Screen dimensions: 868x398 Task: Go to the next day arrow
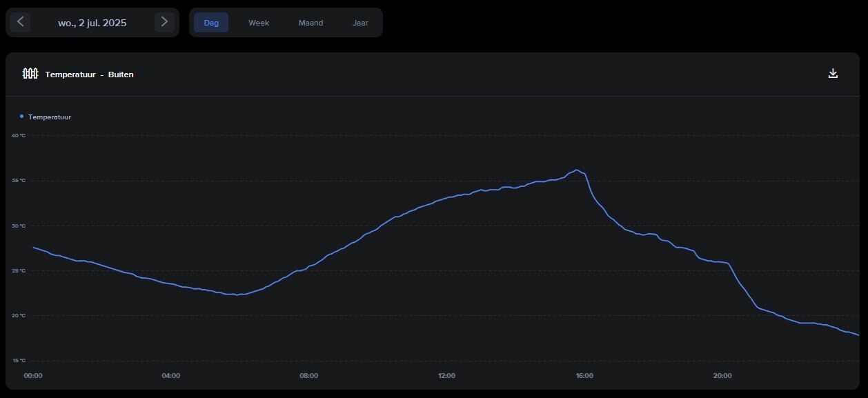(x=164, y=22)
